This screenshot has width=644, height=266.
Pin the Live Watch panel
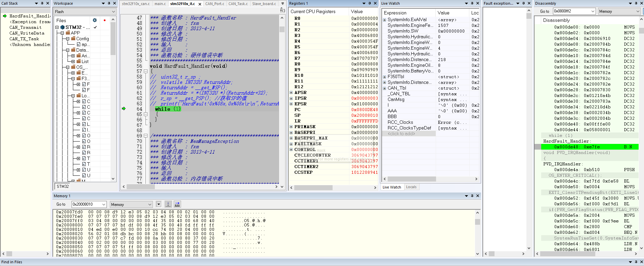pos(472,3)
